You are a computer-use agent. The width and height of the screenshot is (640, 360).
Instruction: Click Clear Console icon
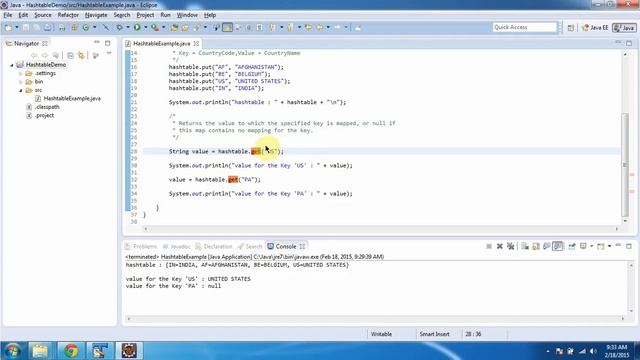point(525,246)
